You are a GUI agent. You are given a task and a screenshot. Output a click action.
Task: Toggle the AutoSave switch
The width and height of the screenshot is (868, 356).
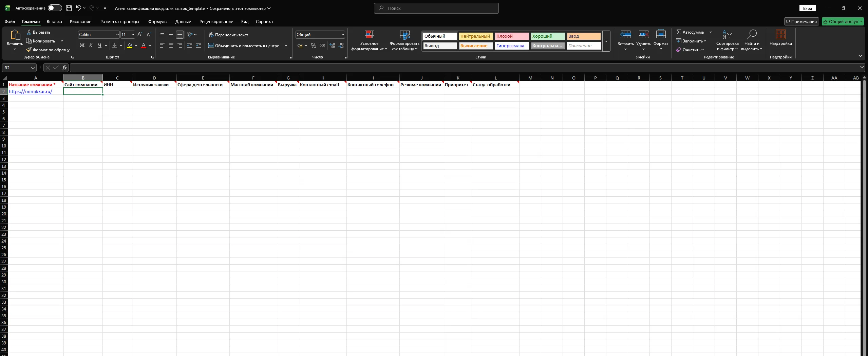(x=55, y=8)
